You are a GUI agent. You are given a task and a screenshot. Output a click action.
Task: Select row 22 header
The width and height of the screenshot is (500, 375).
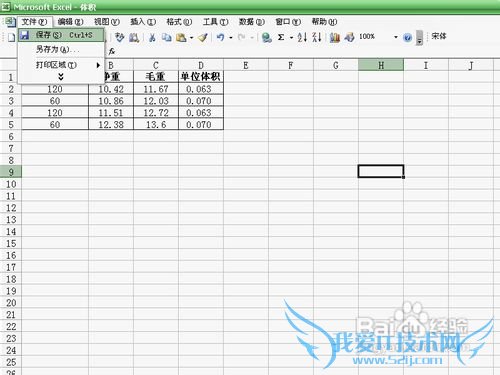[11, 326]
